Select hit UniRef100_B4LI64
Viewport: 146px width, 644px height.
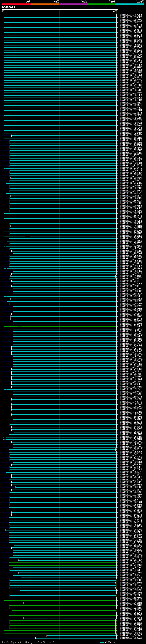click(x=131, y=379)
